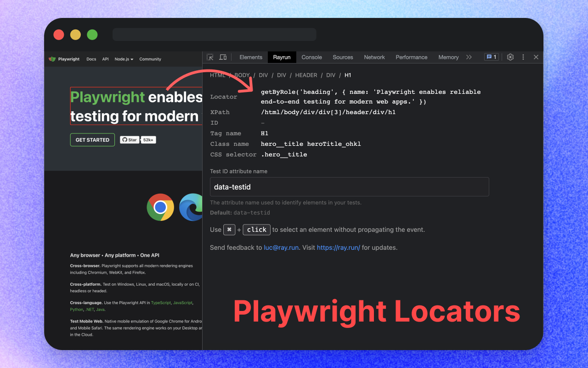The height and width of the screenshot is (368, 588).
Task: Open the 52k+ star count
Action: click(x=148, y=140)
